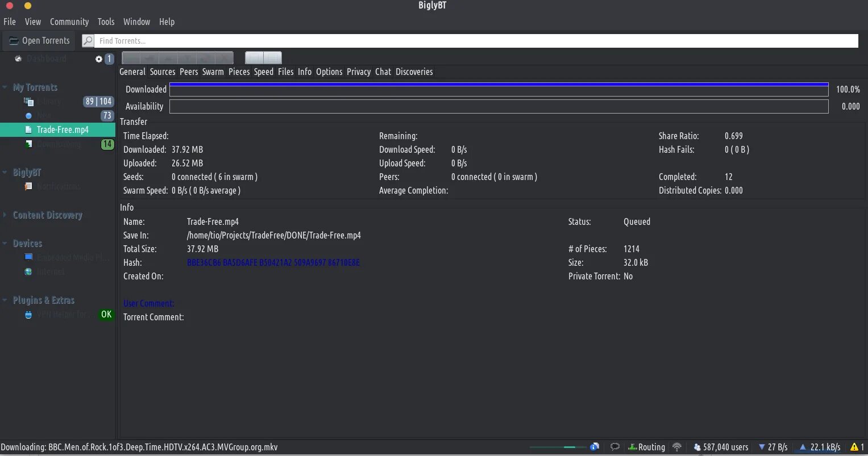The height and width of the screenshot is (456, 868).
Task: Click the Find Torrents search field
Action: pos(477,41)
